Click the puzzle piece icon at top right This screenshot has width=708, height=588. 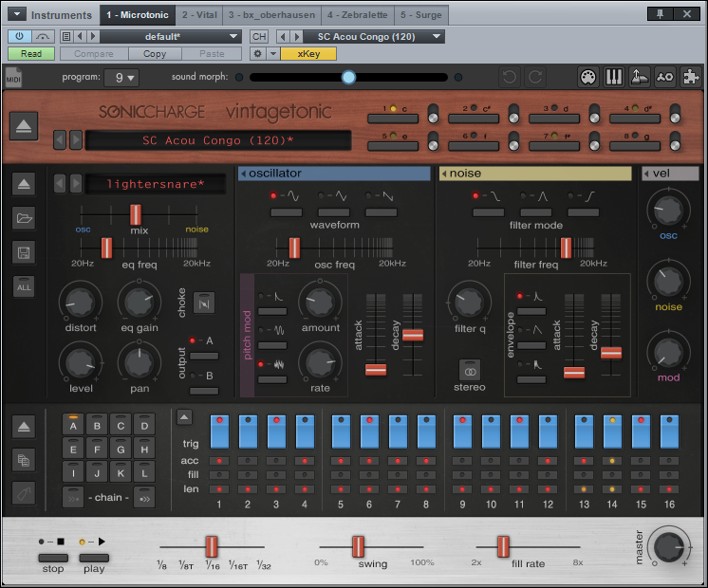[x=693, y=78]
